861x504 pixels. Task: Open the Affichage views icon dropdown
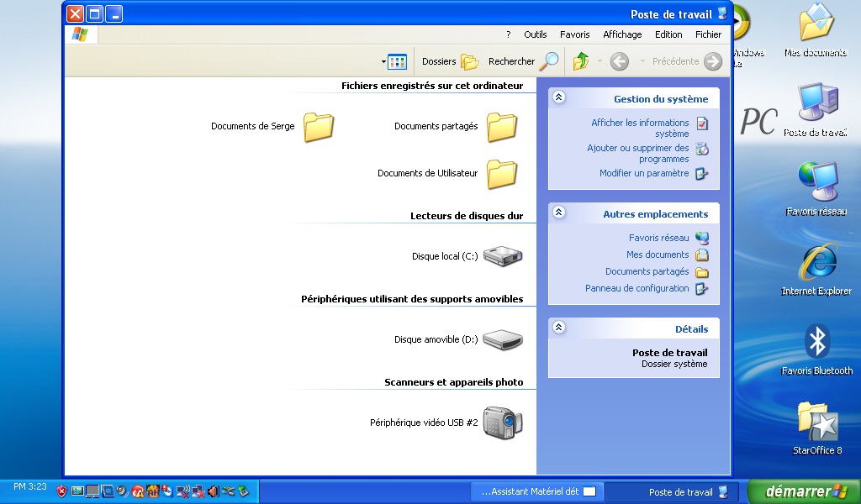pyautogui.click(x=394, y=61)
